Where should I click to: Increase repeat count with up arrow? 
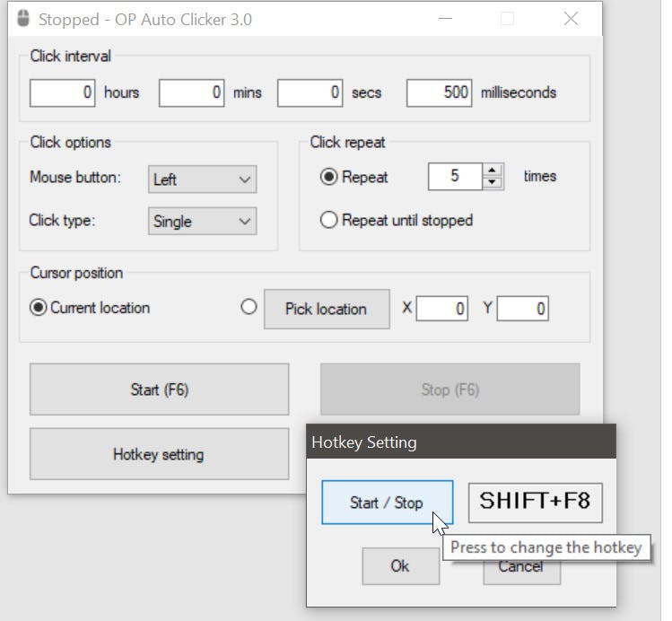[x=492, y=170]
